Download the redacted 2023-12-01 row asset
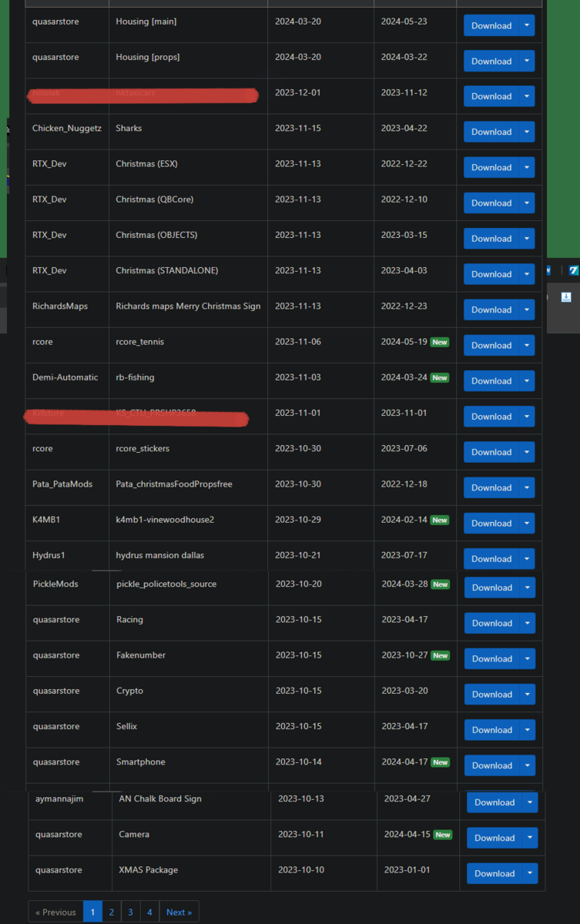 (491, 96)
